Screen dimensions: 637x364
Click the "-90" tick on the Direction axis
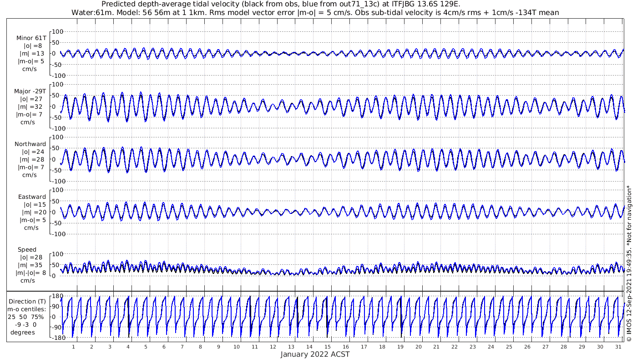(x=57, y=328)
